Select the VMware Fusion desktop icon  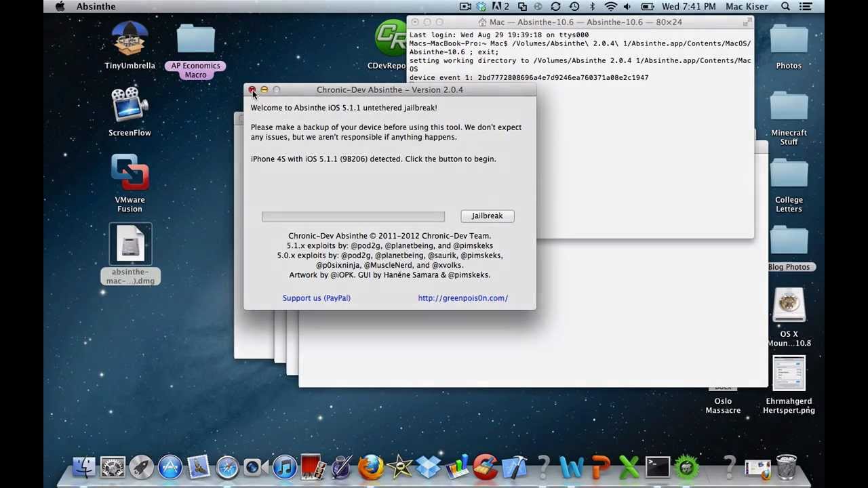(x=130, y=183)
